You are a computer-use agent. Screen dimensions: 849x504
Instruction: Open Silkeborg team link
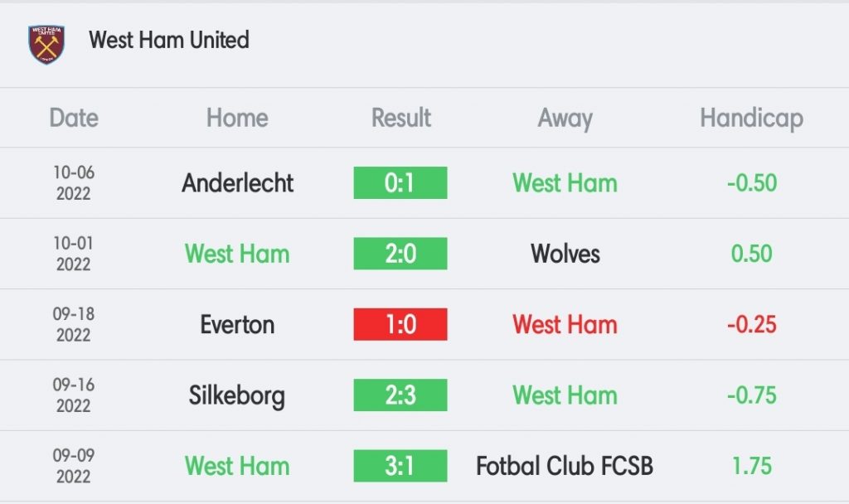click(x=236, y=395)
